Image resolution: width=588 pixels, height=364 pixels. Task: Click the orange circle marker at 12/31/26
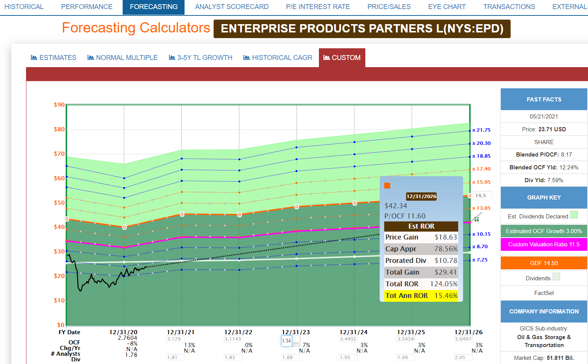[469, 196]
